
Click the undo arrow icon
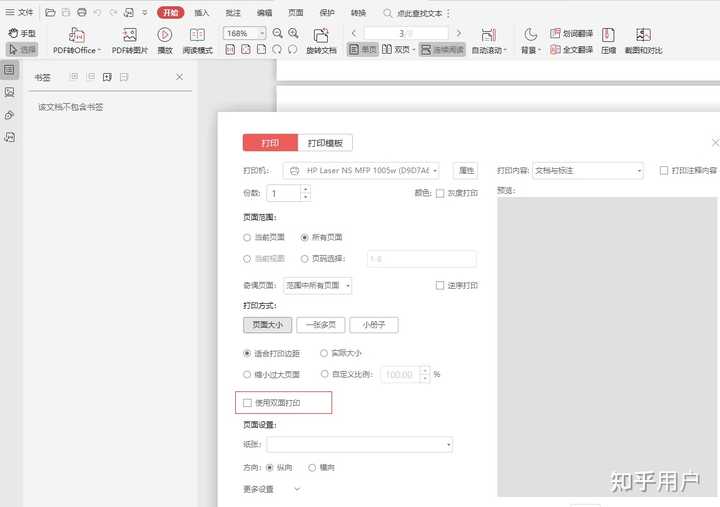pos(97,12)
